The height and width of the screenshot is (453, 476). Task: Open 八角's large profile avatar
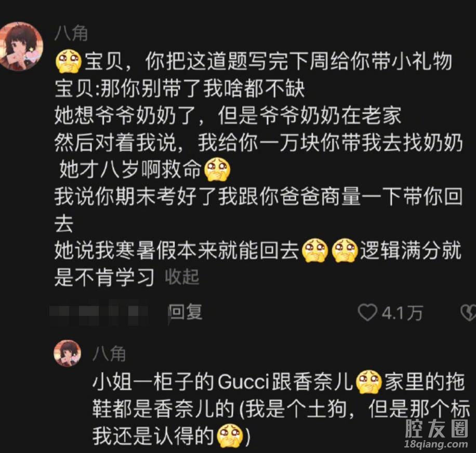point(20,46)
